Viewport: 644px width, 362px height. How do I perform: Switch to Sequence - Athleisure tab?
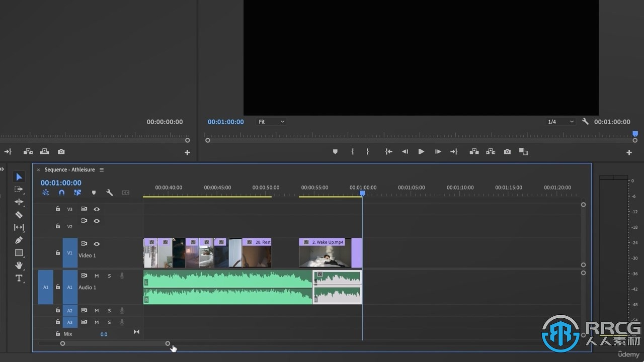69,170
